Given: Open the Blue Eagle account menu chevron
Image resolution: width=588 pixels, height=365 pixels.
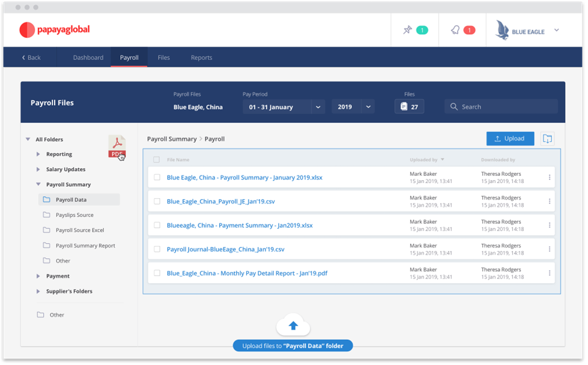Looking at the screenshot, I should coord(557,30).
